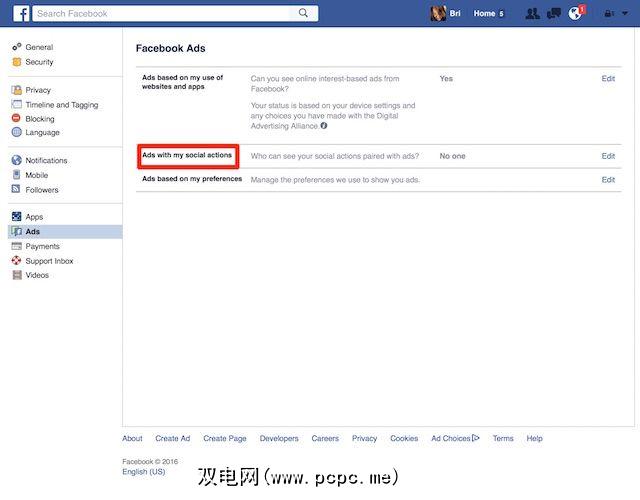Viewport: 640px width, 500px height.
Task: Open the friend requests icon
Action: pos(532,13)
